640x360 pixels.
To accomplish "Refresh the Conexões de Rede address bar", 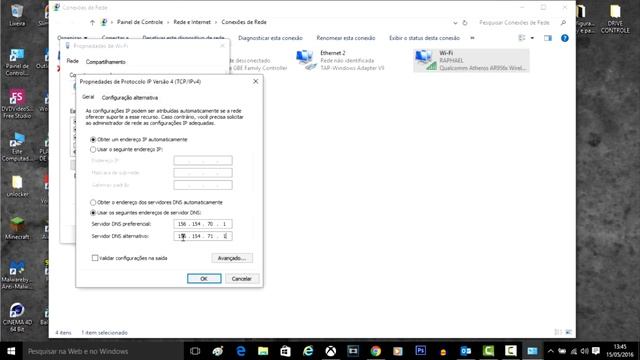I will coord(465,22).
